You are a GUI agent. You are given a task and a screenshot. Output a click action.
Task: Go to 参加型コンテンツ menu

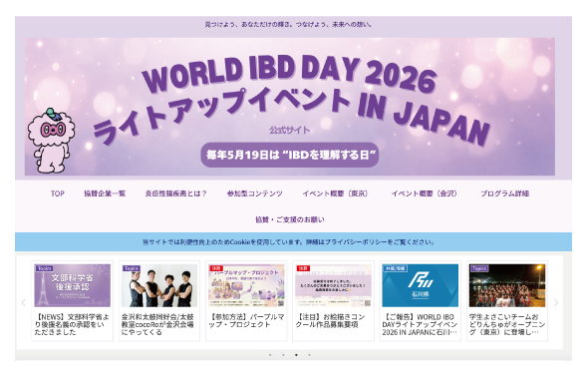point(254,193)
